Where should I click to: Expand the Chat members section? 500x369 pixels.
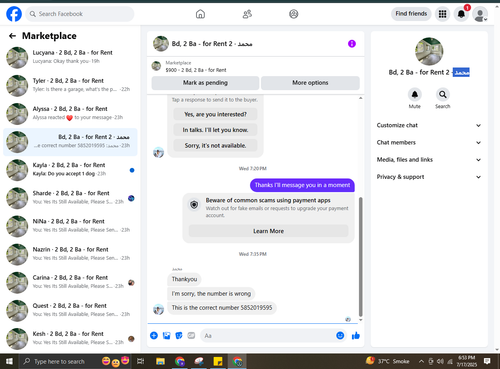pyautogui.click(x=429, y=143)
